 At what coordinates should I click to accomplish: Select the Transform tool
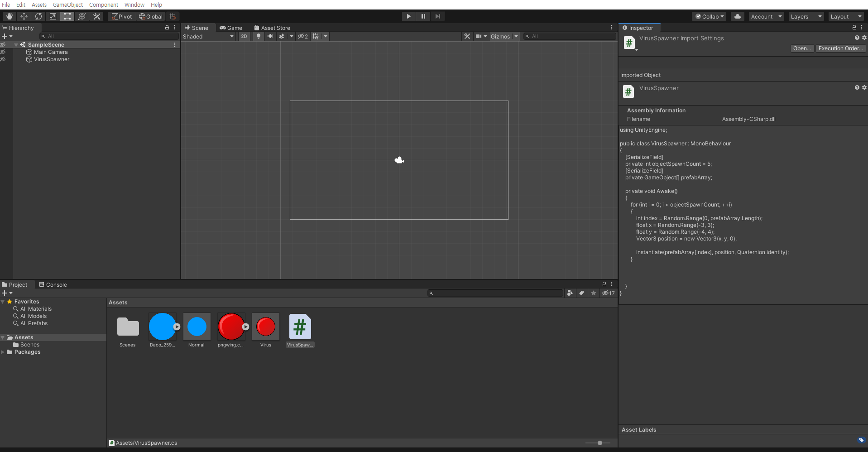(82, 16)
